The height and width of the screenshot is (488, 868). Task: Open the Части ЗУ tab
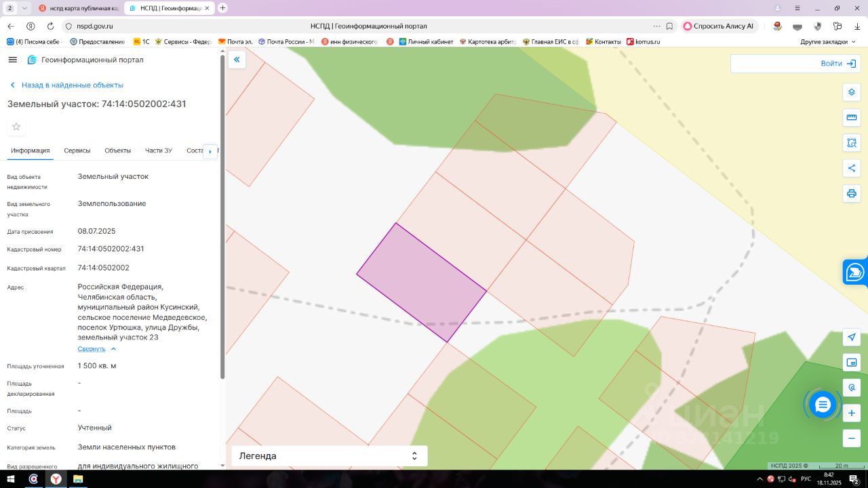click(158, 150)
